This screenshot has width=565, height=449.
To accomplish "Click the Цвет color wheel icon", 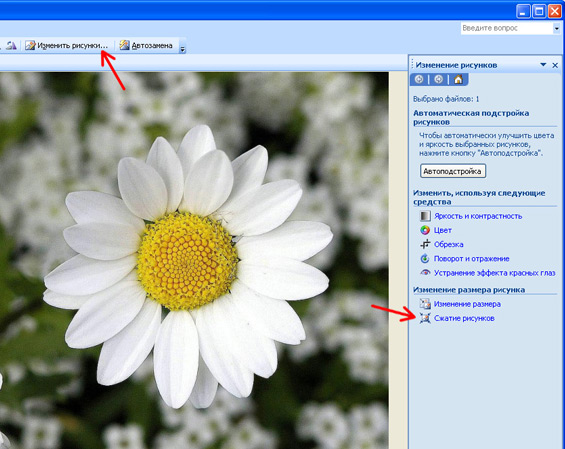I will pyautogui.click(x=425, y=230).
